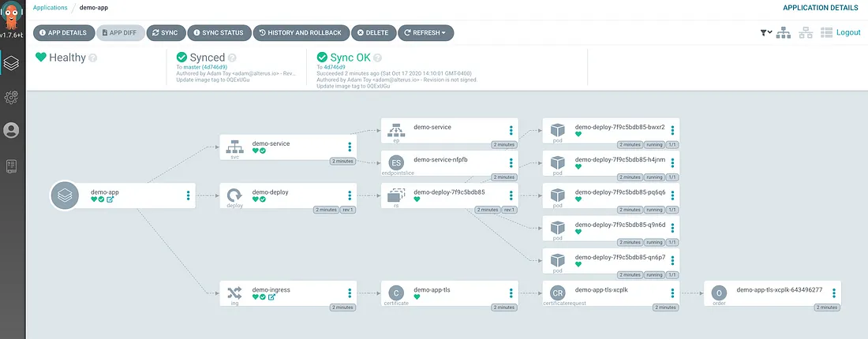The height and width of the screenshot is (339, 868).
Task: Select the demo-app-tls-xcplk node label
Action: point(601,289)
